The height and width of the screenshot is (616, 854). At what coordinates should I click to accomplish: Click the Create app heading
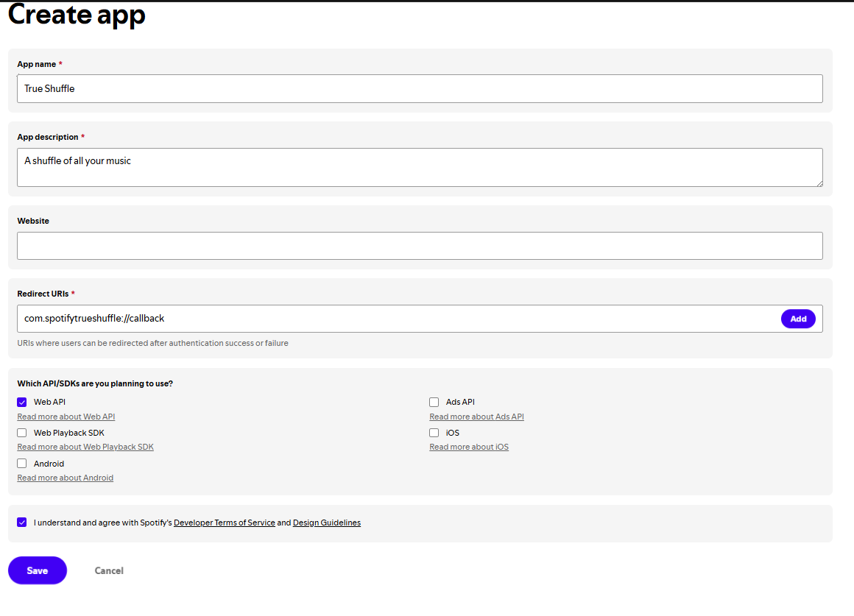pos(77,14)
